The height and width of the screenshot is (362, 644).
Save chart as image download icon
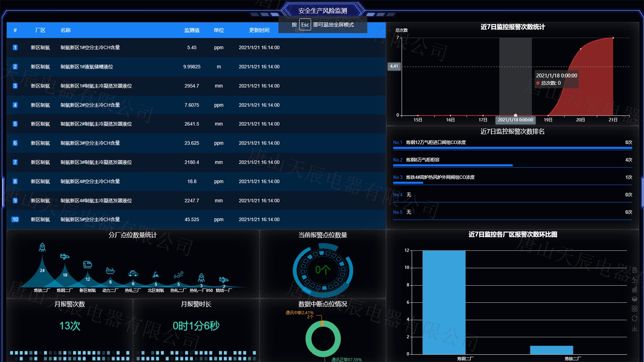click(x=634, y=328)
